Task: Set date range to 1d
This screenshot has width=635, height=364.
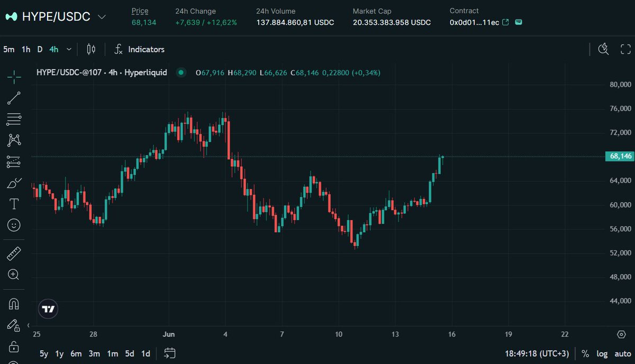Action: point(146,353)
